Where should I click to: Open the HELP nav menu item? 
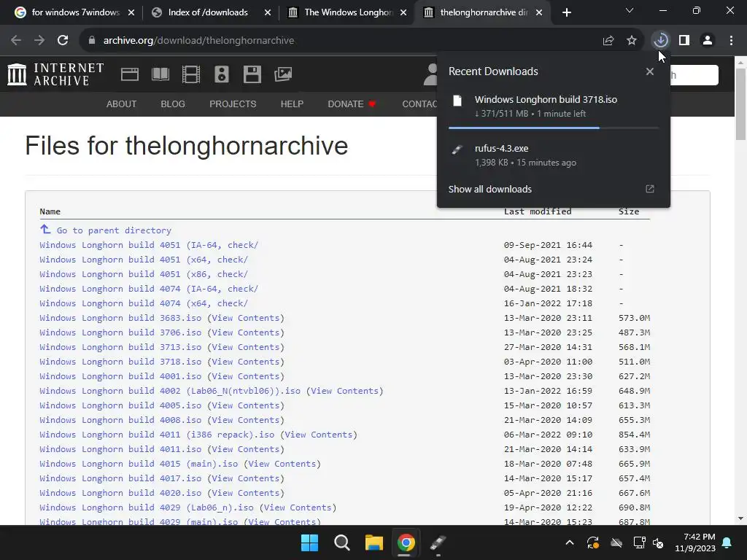click(x=292, y=104)
